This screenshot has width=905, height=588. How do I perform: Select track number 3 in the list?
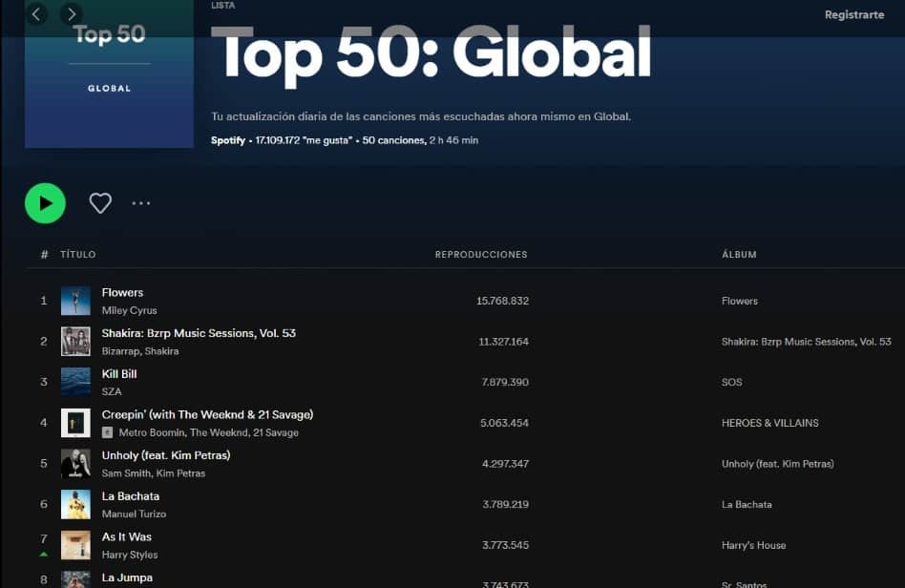point(44,382)
